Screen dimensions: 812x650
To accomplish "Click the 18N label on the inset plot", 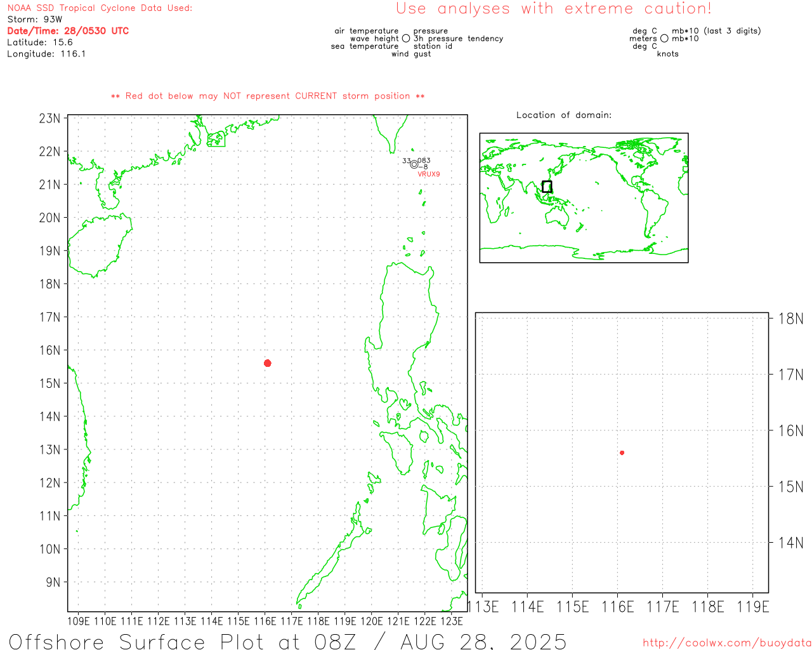I will tap(791, 319).
